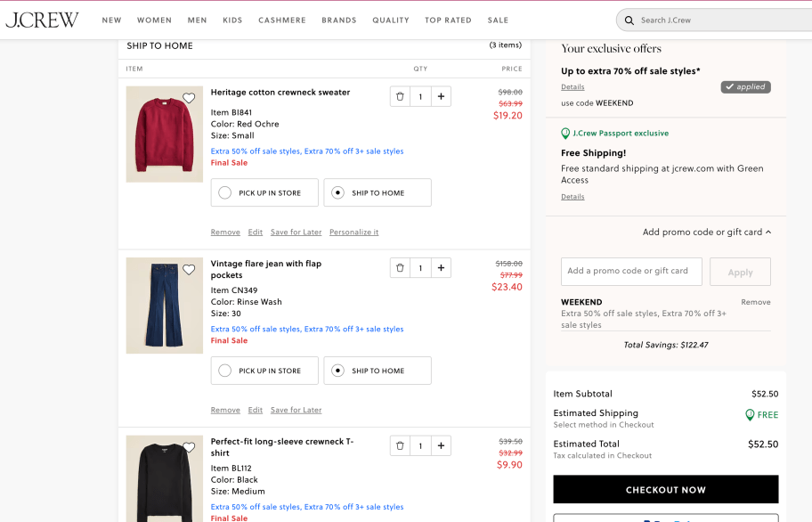
Task: Click the $19.20 sweater price
Action: [x=507, y=116]
